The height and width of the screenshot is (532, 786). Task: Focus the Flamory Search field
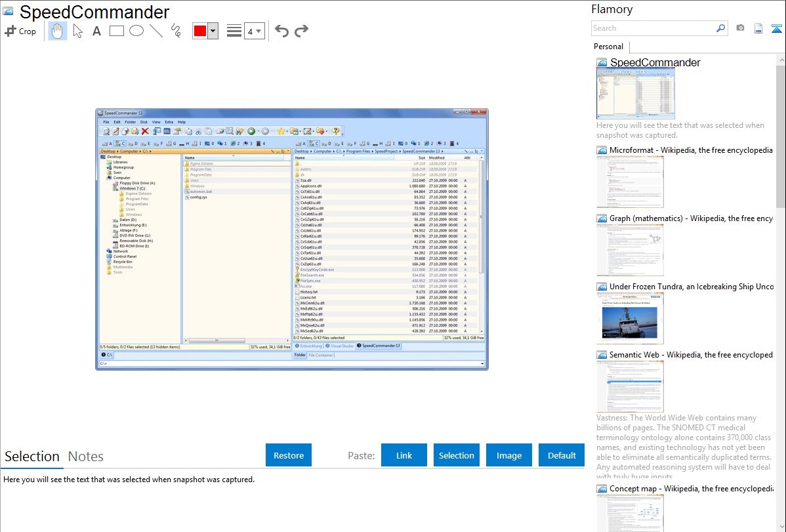point(653,28)
